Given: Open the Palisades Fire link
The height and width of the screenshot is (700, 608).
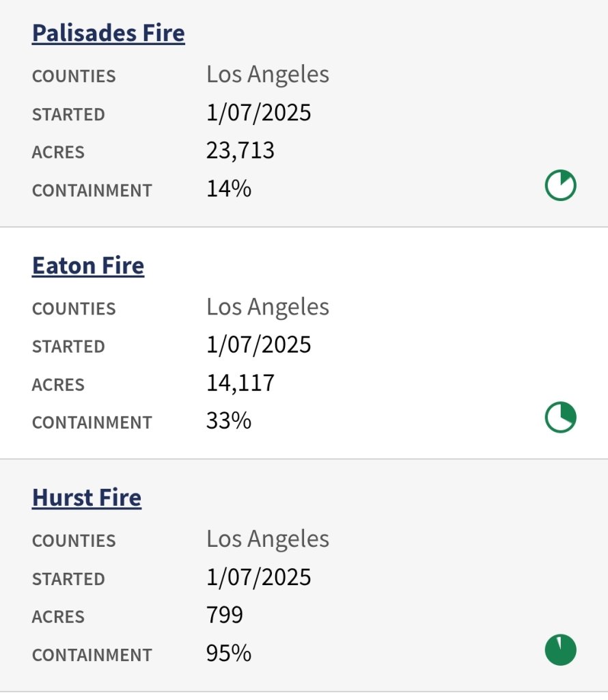Looking at the screenshot, I should (x=108, y=33).
